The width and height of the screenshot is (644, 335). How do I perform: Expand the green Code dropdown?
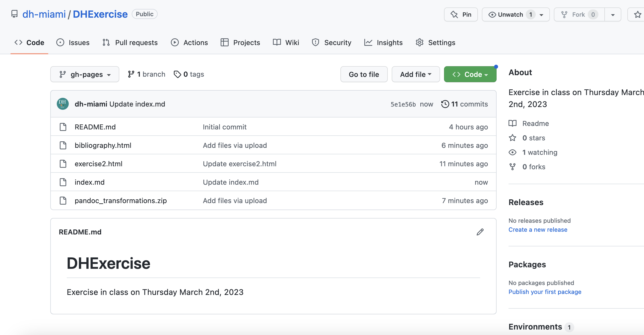click(x=470, y=74)
